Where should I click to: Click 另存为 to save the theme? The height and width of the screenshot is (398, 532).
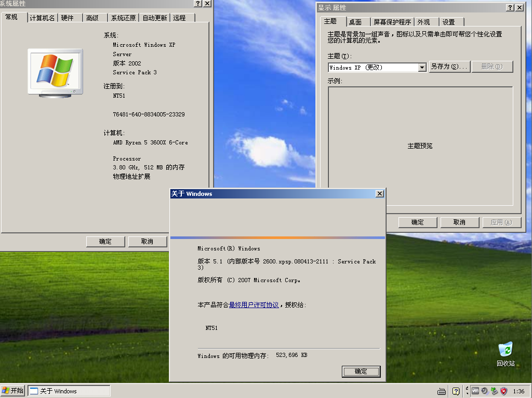(449, 67)
